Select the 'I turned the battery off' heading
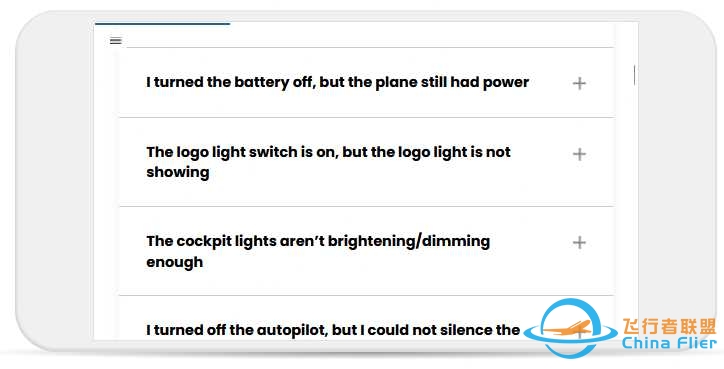 [338, 82]
